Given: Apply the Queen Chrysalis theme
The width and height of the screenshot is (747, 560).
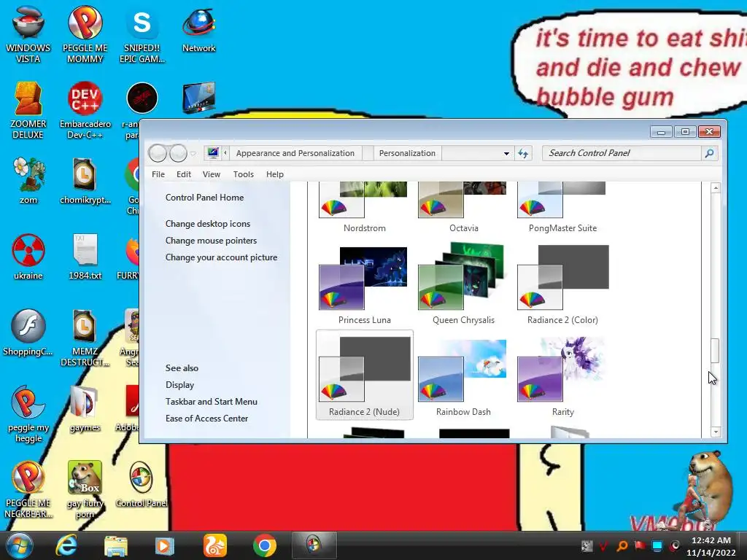Looking at the screenshot, I should (x=463, y=285).
